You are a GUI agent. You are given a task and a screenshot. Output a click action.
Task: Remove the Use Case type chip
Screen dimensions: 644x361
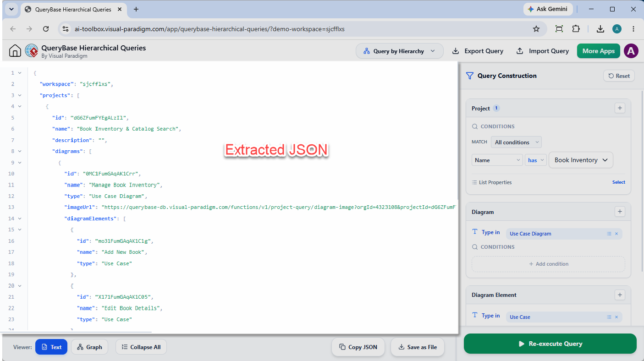tap(616, 317)
